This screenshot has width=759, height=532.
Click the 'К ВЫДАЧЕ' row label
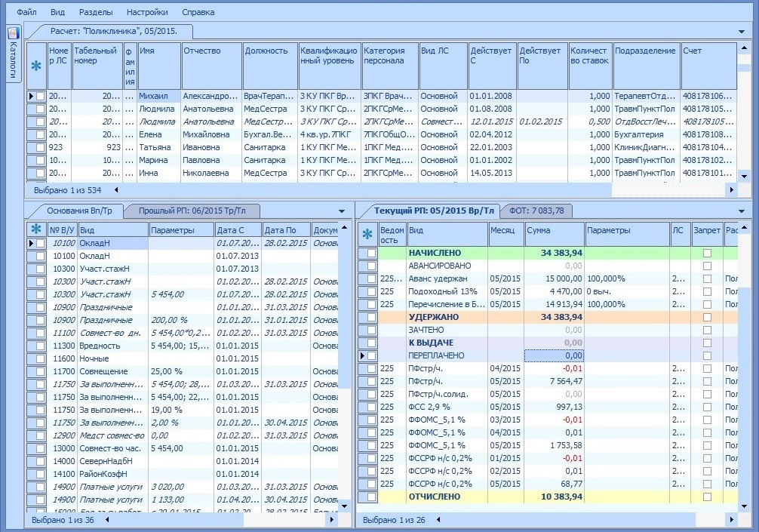coord(432,343)
